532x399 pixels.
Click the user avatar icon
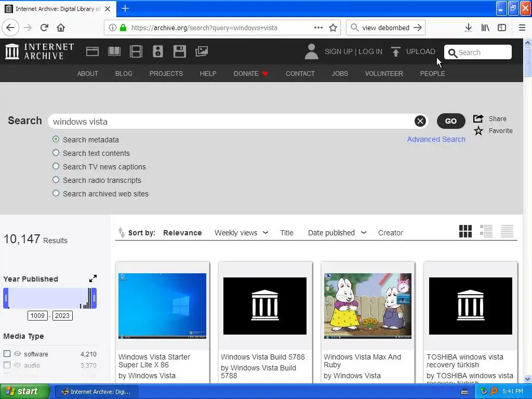coord(311,51)
